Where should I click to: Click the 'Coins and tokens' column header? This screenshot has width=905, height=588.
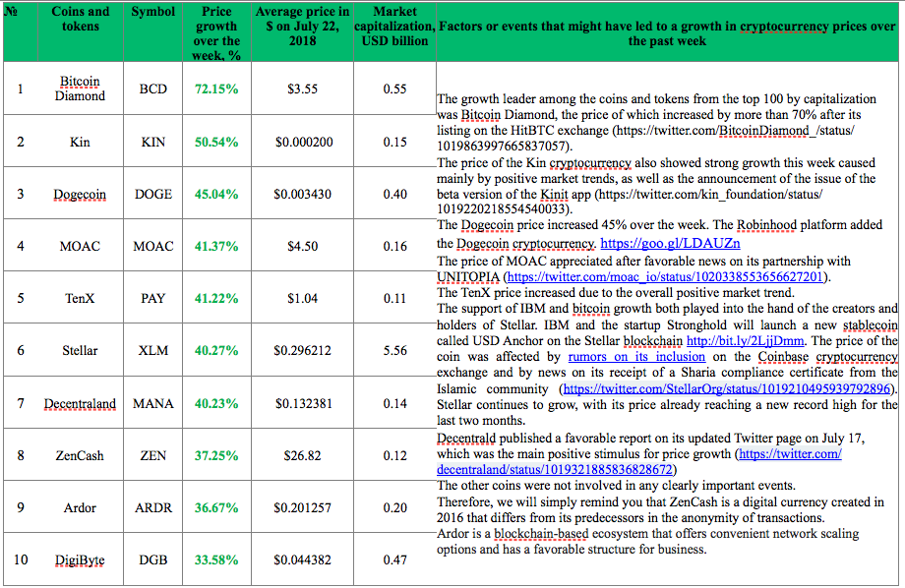pyautogui.click(x=81, y=31)
